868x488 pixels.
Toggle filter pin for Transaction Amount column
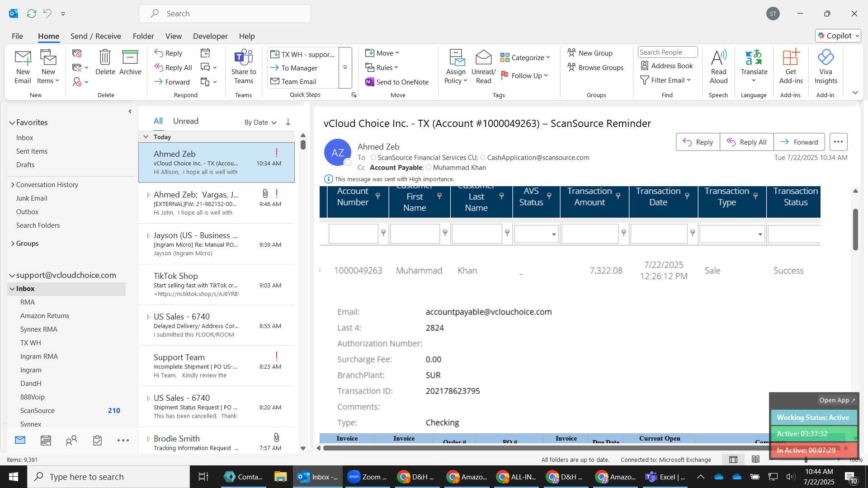pyautogui.click(x=618, y=196)
